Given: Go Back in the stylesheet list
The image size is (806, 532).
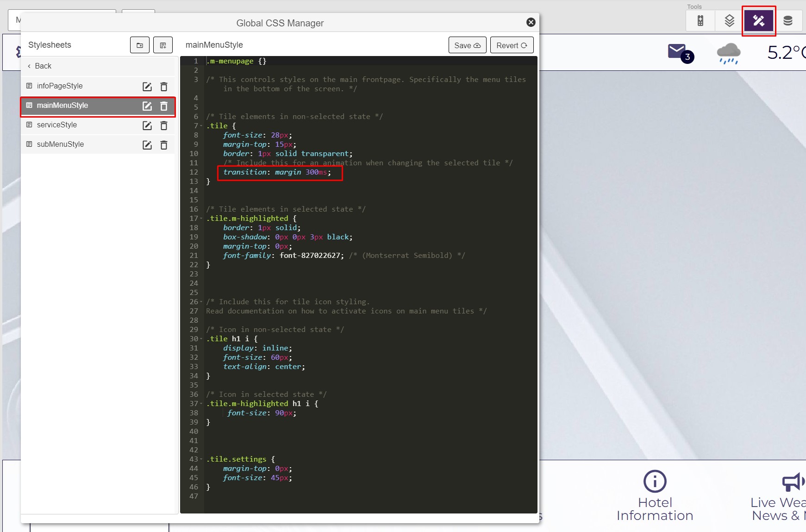Looking at the screenshot, I should point(39,66).
